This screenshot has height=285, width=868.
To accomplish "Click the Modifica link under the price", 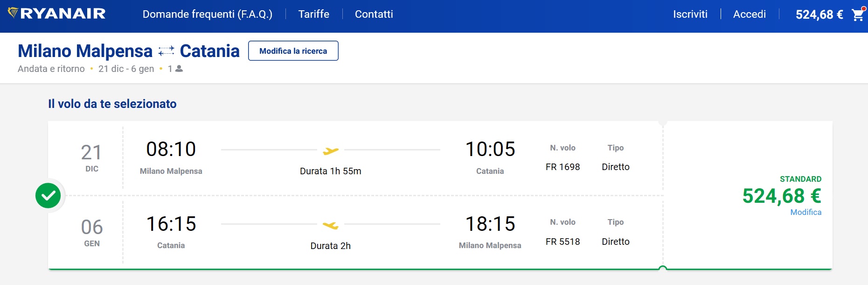I will (806, 212).
